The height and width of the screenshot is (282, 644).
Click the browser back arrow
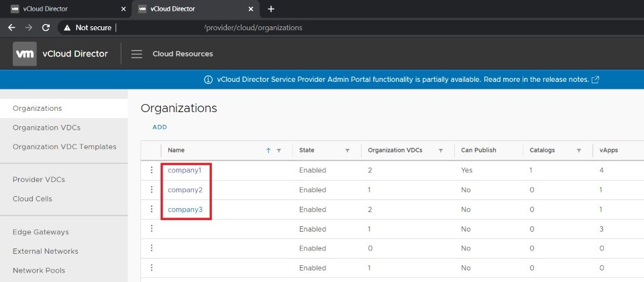pos(11,28)
